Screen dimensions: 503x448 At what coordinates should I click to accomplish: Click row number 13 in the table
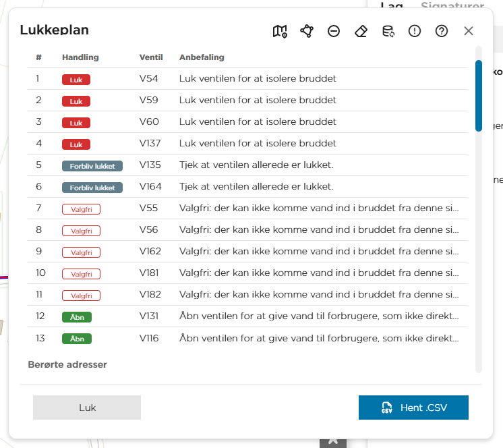tap(40, 338)
